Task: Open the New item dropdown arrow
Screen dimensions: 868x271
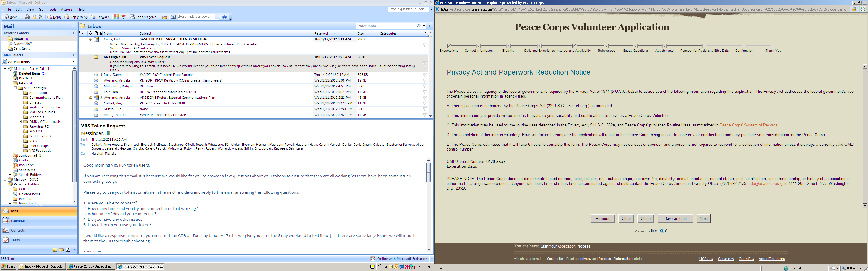Action: tap(20, 17)
